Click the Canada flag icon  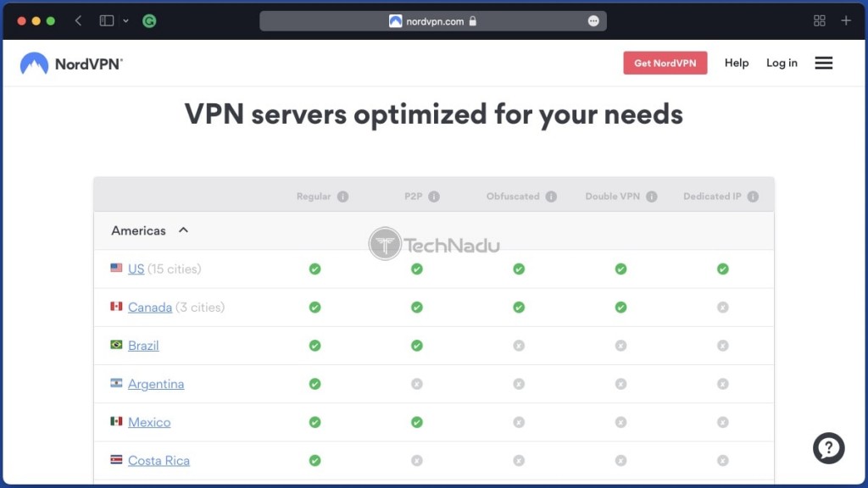(116, 306)
